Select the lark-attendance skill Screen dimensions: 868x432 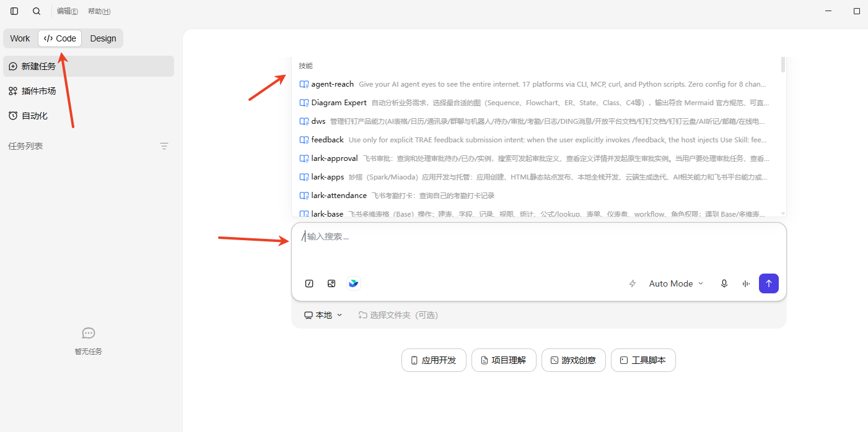(536, 196)
